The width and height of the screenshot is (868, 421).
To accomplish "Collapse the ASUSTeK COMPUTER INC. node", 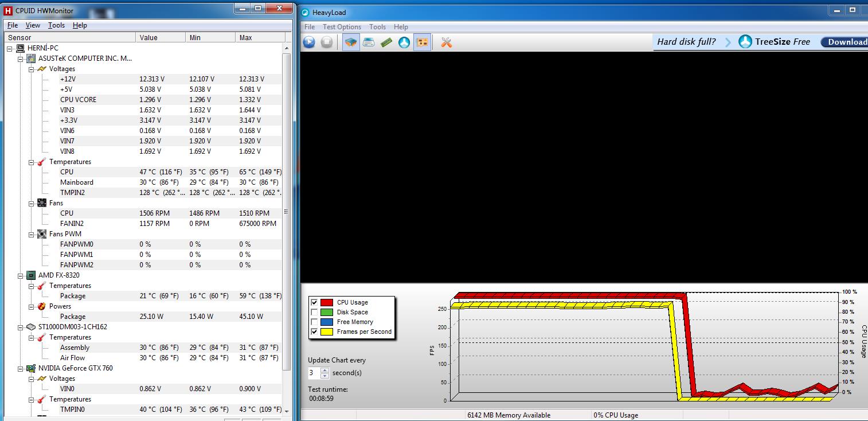I will [21, 59].
